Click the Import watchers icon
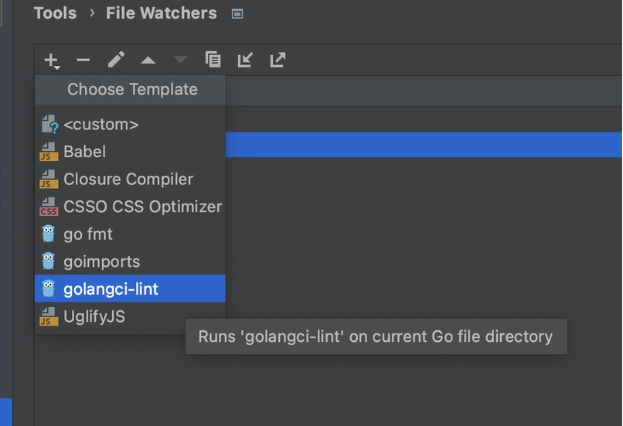This screenshot has width=623, height=426. click(245, 61)
